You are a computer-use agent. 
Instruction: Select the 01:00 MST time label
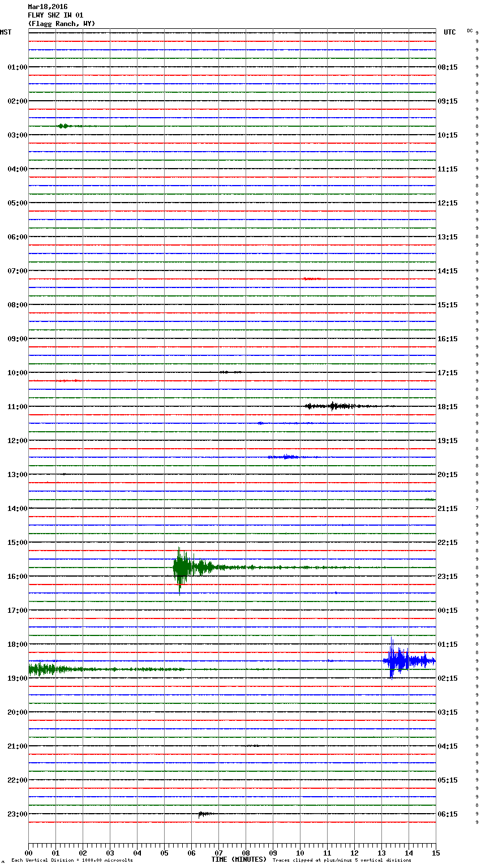tap(18, 67)
